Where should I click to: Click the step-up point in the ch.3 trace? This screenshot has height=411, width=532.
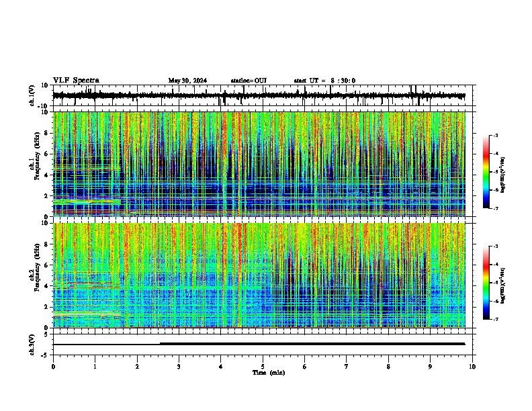click(160, 344)
